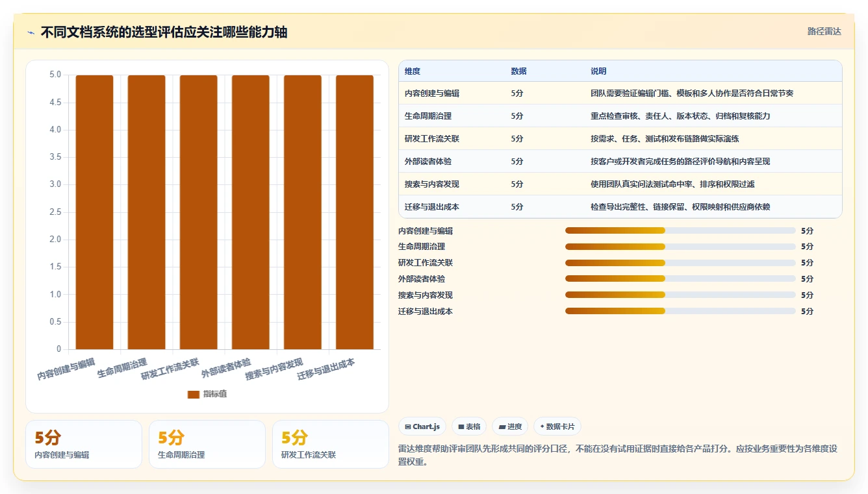
Task: Click the 生命周期治理 progress bar
Action: [680, 247]
